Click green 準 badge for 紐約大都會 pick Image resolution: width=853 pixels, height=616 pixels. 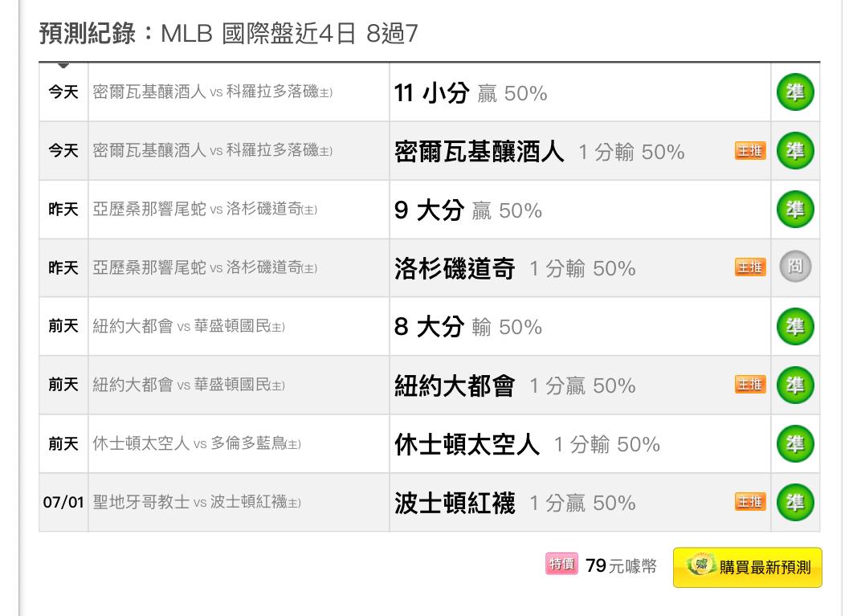[x=795, y=386]
